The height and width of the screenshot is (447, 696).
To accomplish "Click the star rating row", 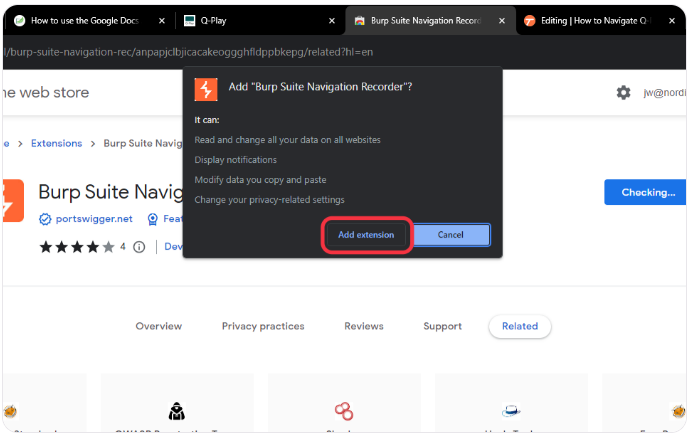I will (x=78, y=249).
